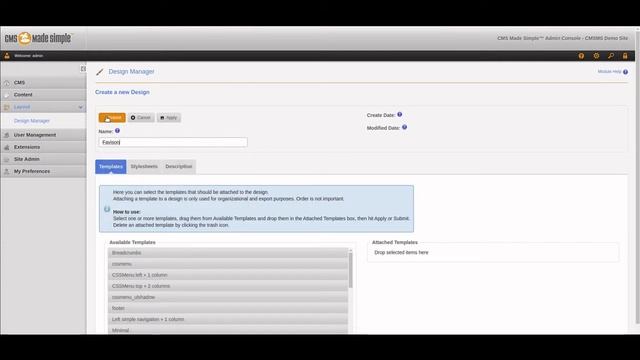Click the Cancel button

coord(141,118)
